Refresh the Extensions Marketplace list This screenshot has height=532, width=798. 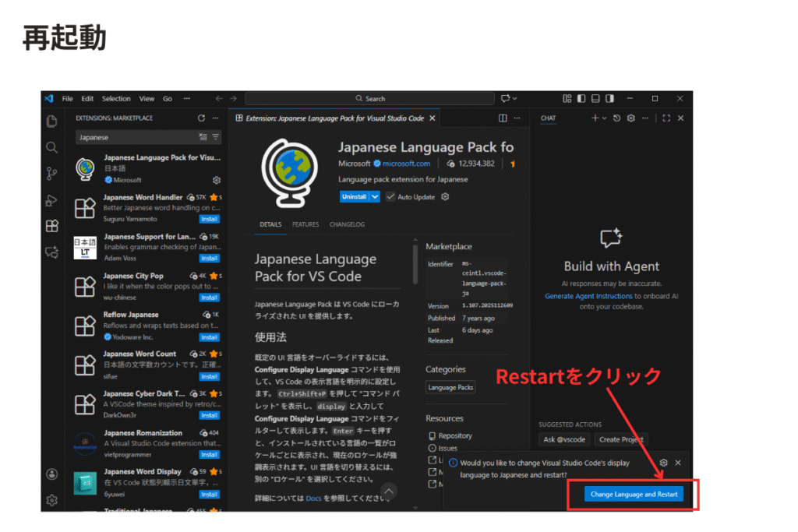click(x=201, y=118)
